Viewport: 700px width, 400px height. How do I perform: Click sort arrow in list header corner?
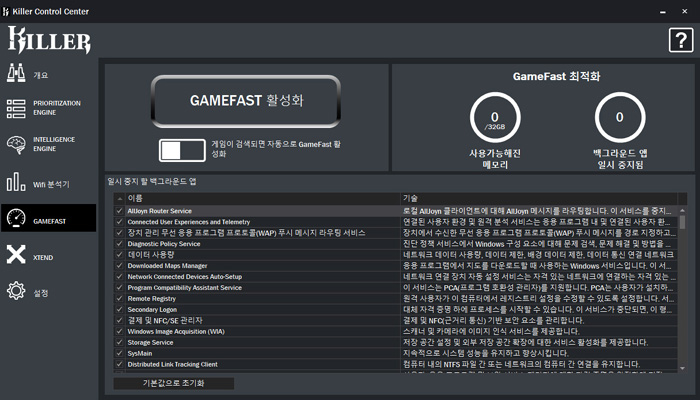click(119, 199)
